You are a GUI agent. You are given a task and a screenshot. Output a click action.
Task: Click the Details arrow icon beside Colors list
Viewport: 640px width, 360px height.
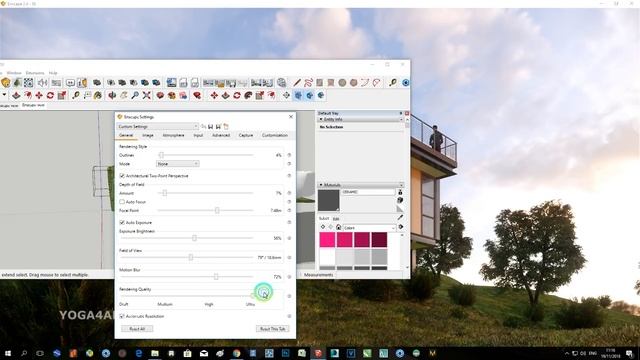coord(401,227)
